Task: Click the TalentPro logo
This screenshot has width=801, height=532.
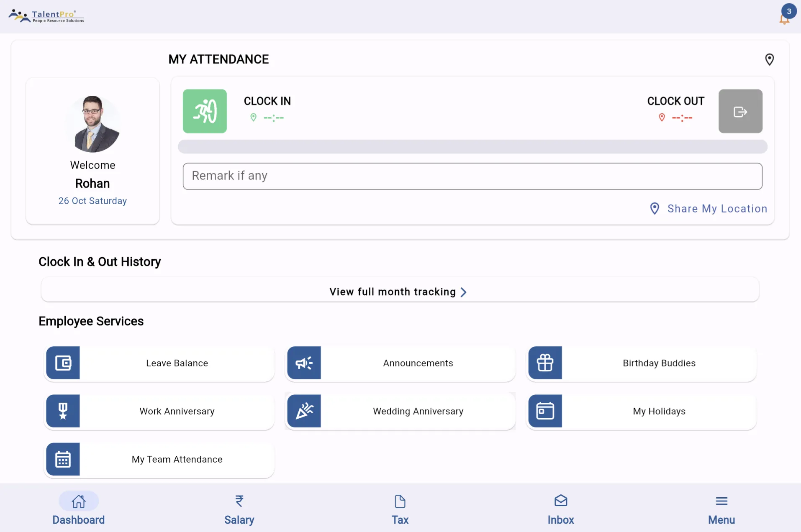Action: (46, 16)
